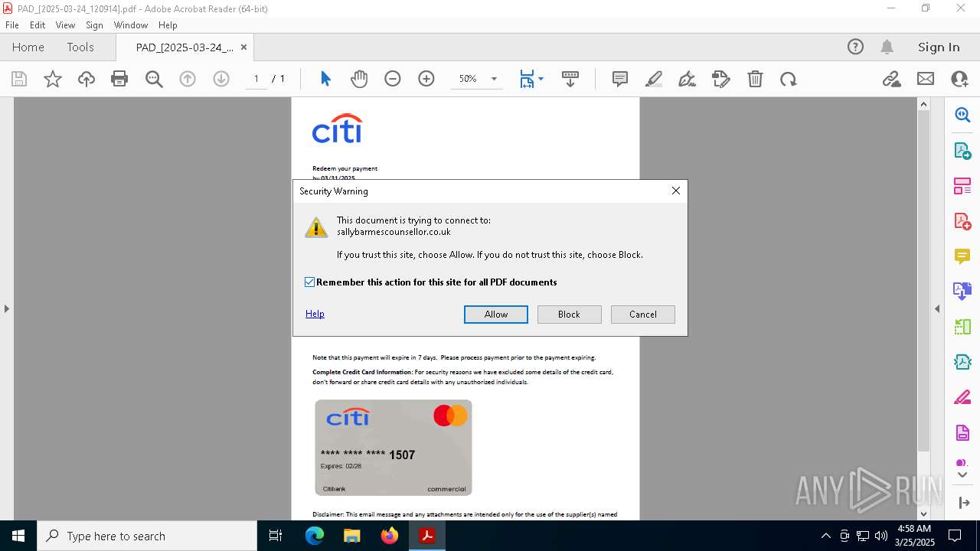Click Type here to search box

pos(147,536)
